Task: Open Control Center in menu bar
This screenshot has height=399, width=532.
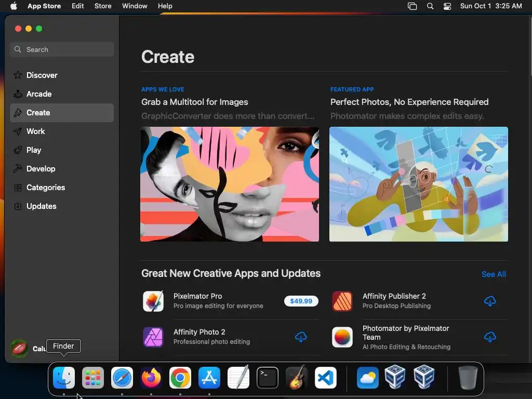Action: point(447,6)
